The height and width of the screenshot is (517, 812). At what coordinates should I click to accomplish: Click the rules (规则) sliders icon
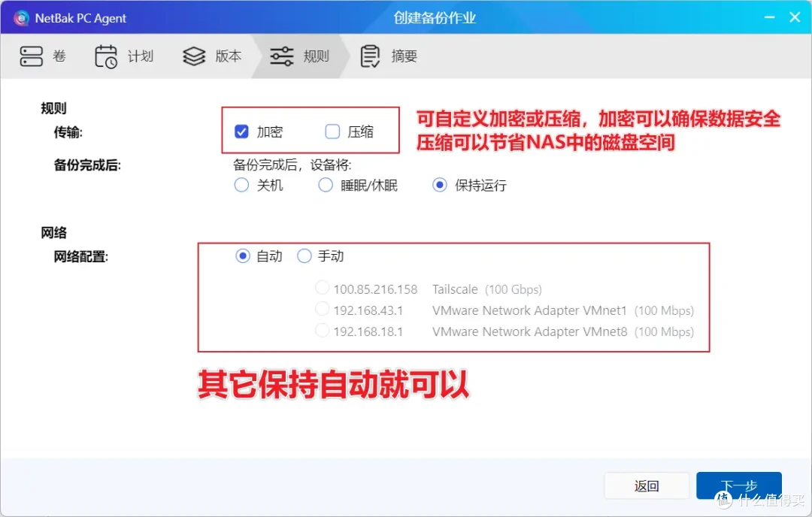point(282,56)
